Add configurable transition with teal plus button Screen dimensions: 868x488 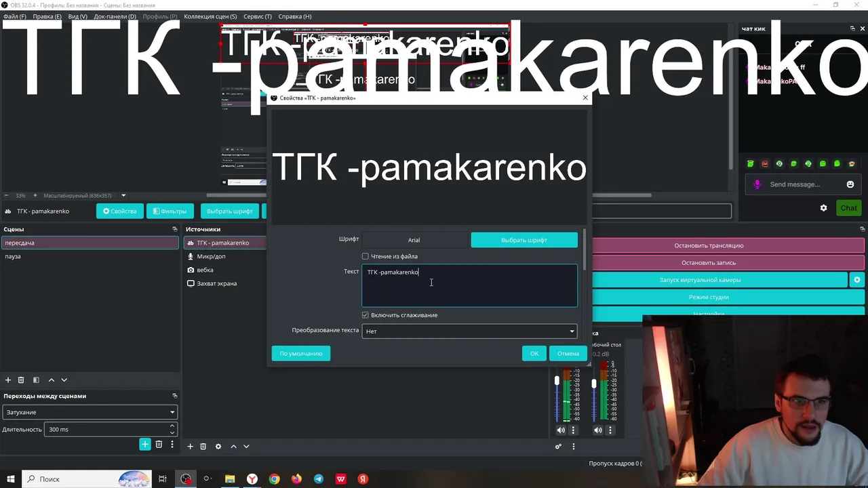145,445
